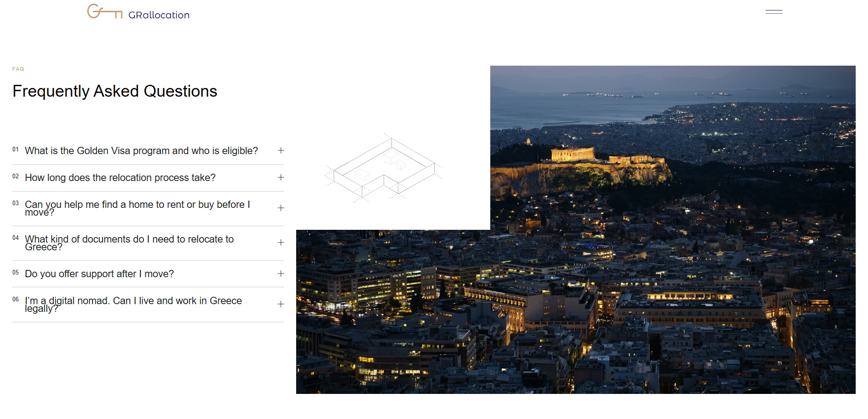
Task: Click the GRallocation key logo icon
Action: (104, 11)
